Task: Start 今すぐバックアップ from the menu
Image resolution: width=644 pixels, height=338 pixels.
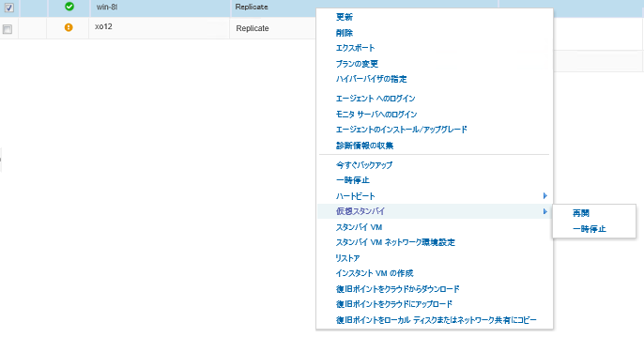Action: click(364, 165)
